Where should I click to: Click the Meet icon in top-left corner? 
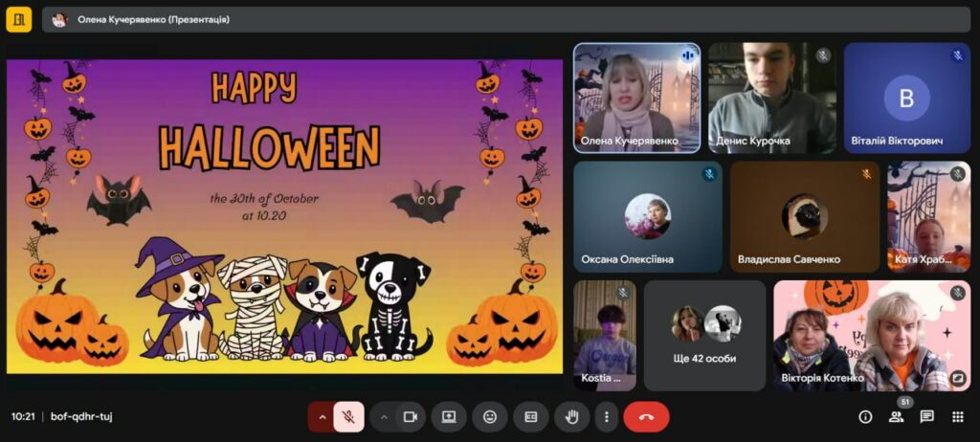click(x=19, y=19)
